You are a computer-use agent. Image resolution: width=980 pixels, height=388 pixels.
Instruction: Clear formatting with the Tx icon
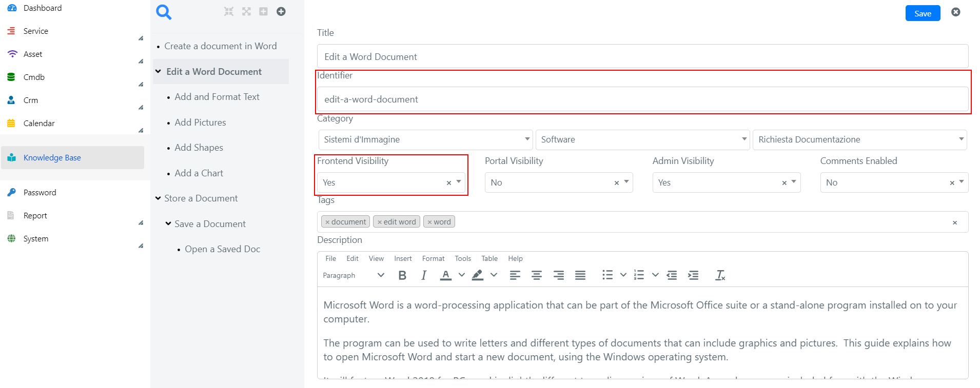[720, 275]
